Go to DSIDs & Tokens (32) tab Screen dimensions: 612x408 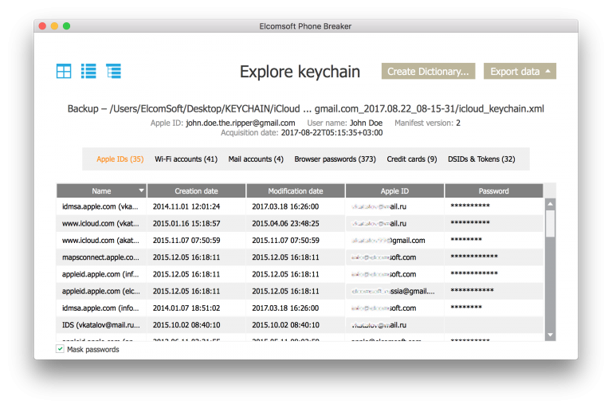pyautogui.click(x=481, y=159)
